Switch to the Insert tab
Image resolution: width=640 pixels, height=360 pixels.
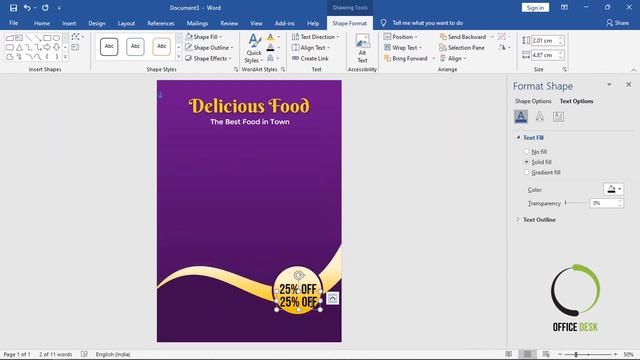pos(69,23)
